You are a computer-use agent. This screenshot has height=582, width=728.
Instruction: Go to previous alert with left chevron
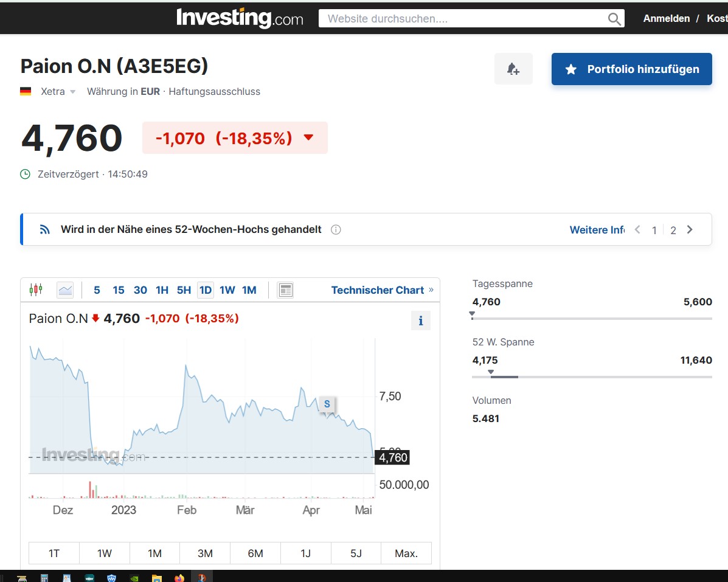[637, 230]
